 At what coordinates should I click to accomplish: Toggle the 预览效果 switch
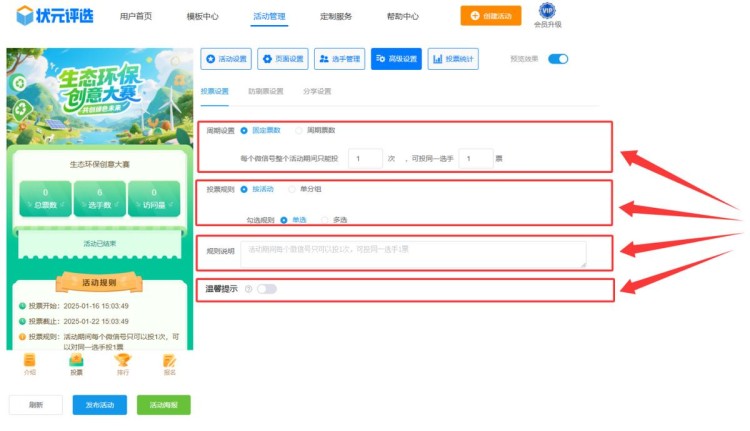(x=558, y=59)
